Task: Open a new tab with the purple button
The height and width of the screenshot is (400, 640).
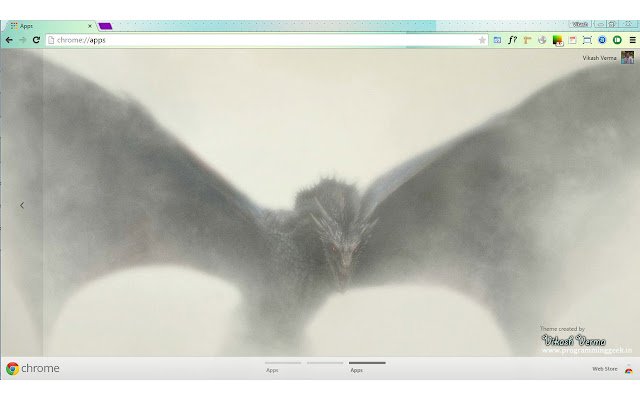Action: [x=105, y=26]
